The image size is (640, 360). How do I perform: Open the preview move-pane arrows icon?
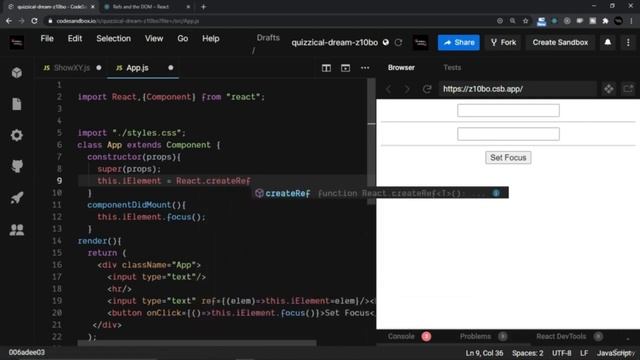coord(609,89)
